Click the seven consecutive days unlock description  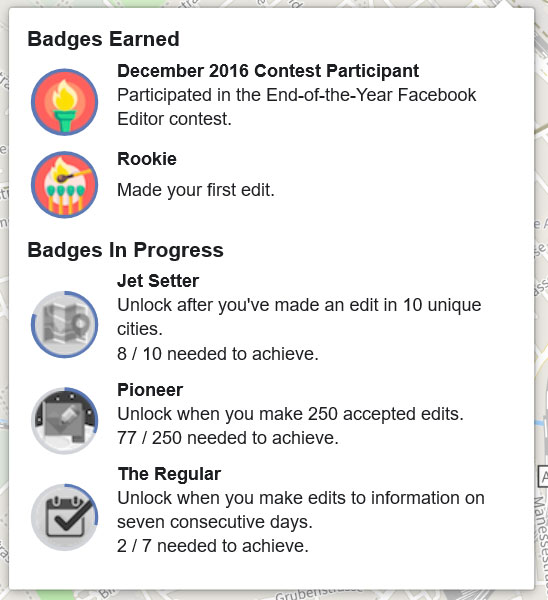(301, 510)
